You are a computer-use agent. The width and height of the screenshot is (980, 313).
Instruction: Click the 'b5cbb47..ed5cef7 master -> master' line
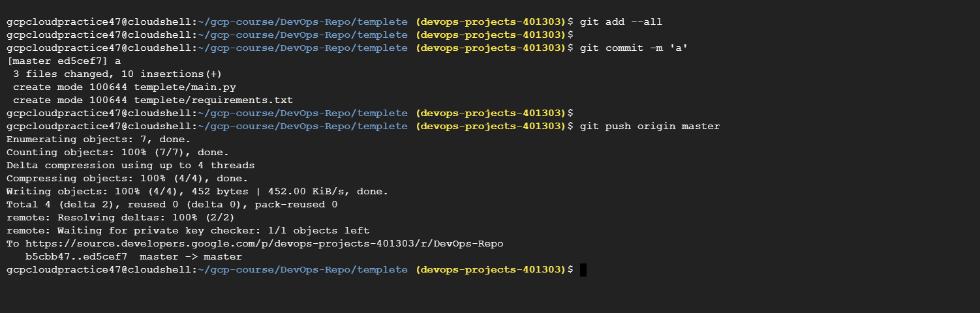click(134, 257)
